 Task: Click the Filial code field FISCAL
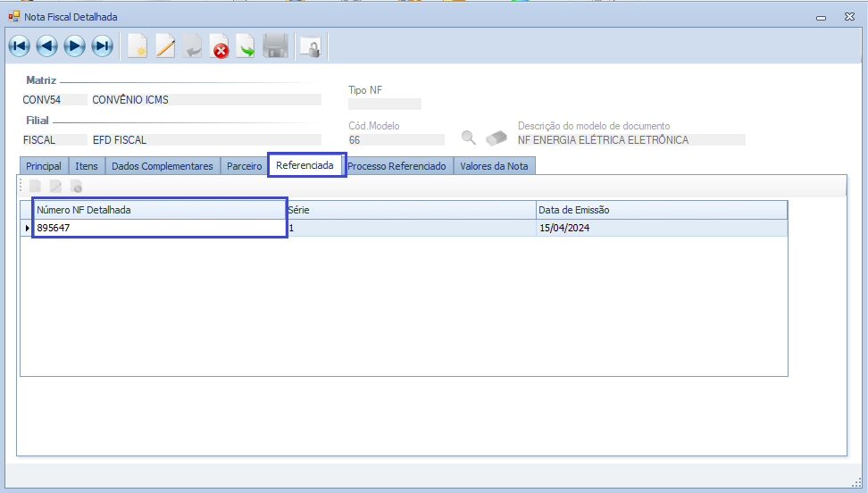pos(54,140)
